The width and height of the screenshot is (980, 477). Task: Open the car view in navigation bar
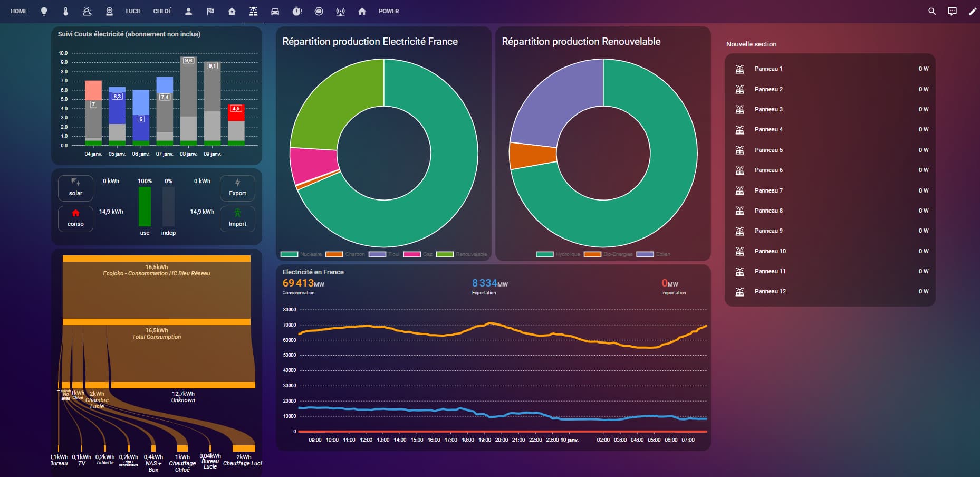[275, 11]
